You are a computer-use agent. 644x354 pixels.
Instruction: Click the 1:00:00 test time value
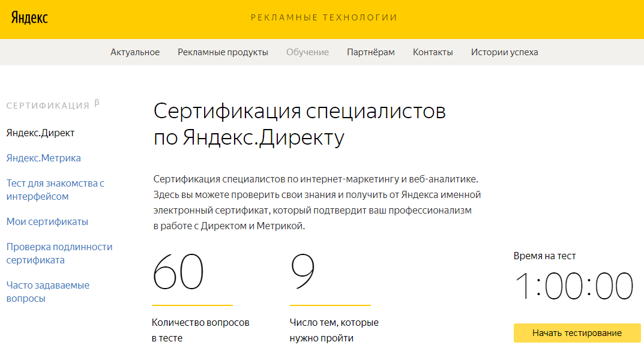click(574, 286)
